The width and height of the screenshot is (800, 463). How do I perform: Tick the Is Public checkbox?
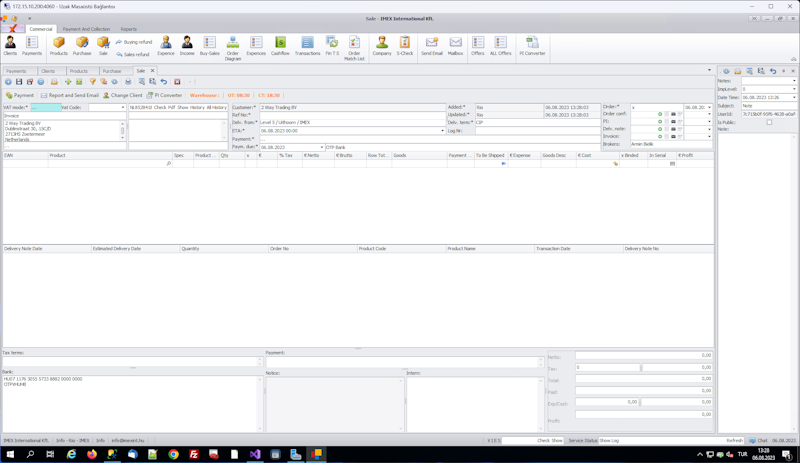(769, 123)
